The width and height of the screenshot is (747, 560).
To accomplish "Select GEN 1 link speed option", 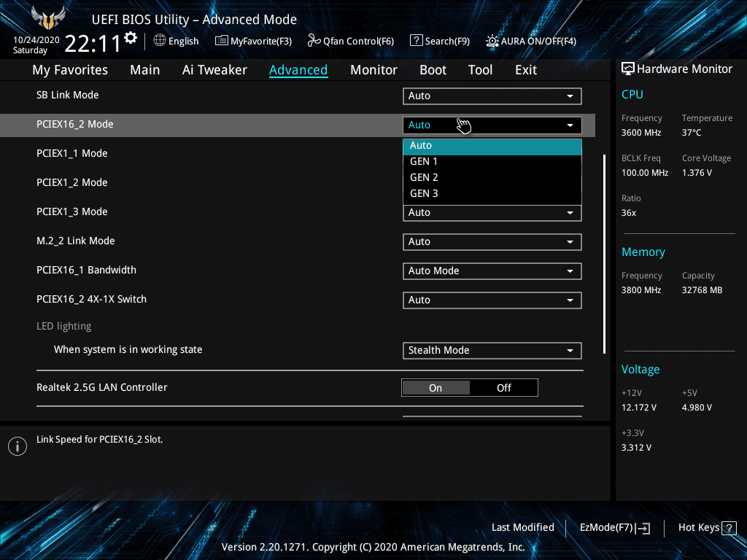I will [492, 161].
